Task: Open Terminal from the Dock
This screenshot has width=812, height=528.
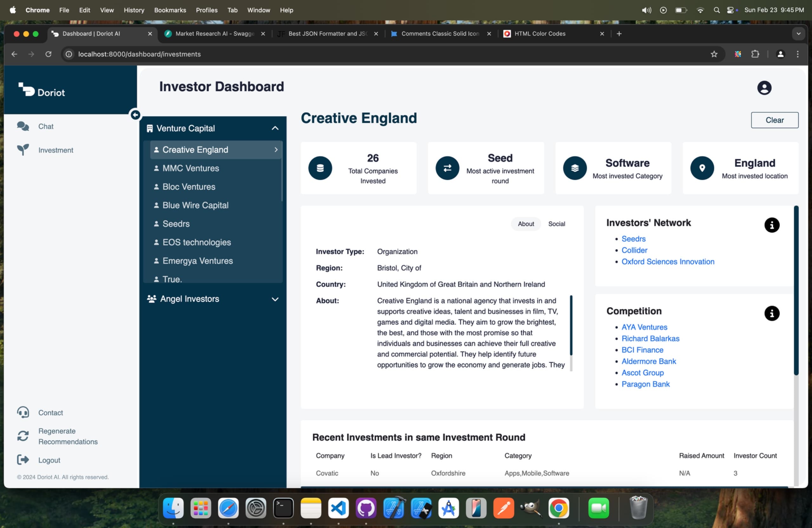Action: (283, 508)
